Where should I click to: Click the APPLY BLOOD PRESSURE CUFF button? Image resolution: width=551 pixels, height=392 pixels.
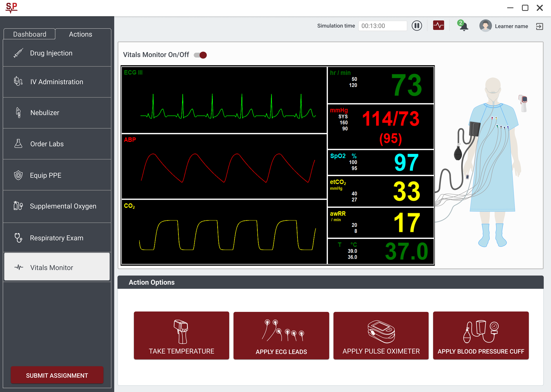click(481, 335)
